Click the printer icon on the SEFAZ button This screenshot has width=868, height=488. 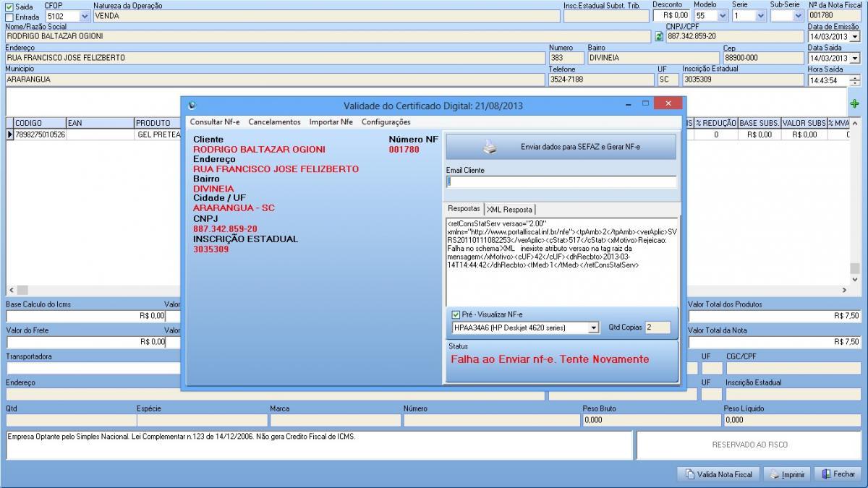[490, 147]
